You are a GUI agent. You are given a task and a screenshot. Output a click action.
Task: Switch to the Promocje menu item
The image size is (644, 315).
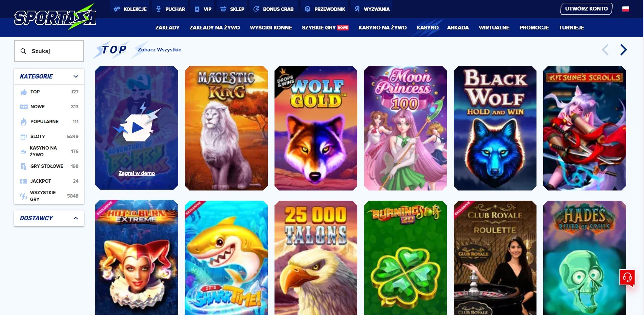click(534, 28)
